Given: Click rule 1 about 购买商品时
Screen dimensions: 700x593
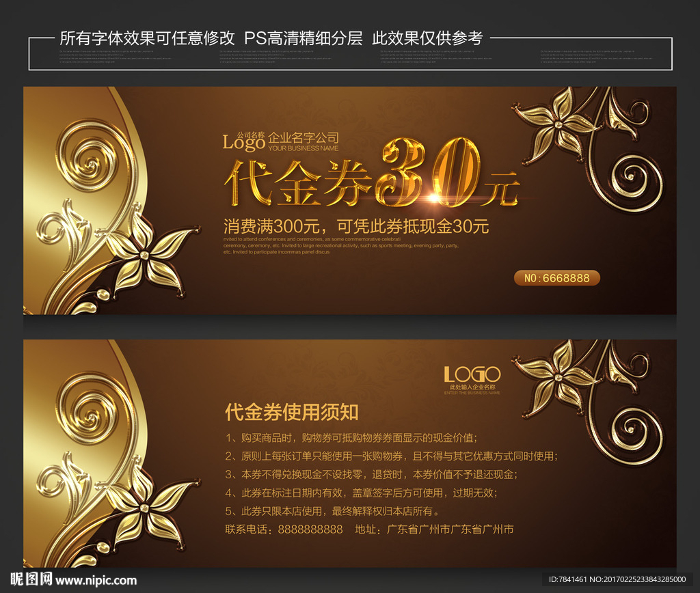Looking at the screenshot, I should point(351,438).
